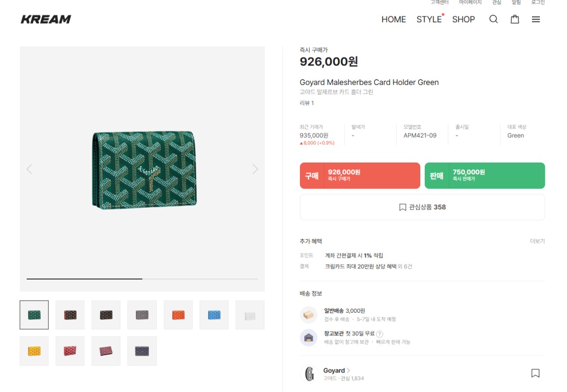567x392 pixels.
Task: Select the blue card holder thumbnail
Action: tap(214, 315)
